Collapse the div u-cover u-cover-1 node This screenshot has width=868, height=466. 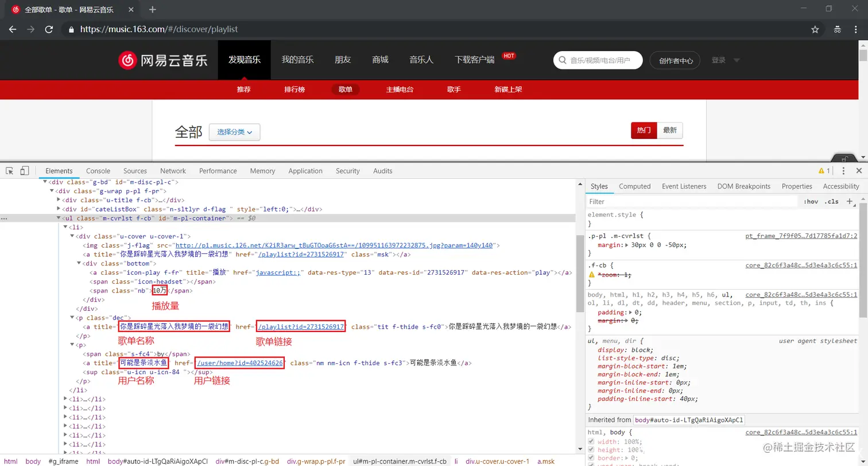point(72,236)
